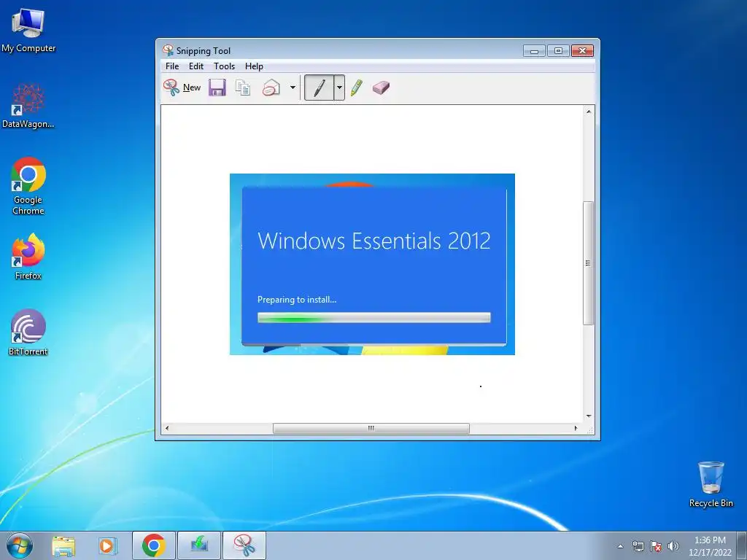
Task: Maximize the Snipping Tool window
Action: pos(558,50)
